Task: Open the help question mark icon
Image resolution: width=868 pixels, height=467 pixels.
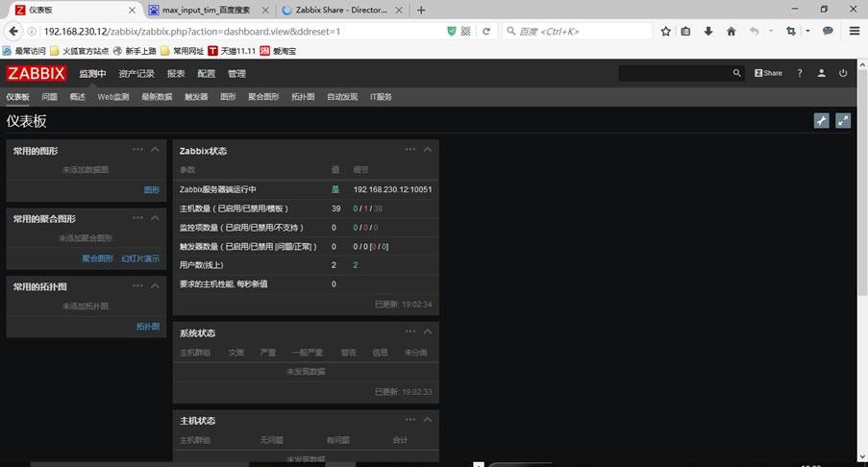Action: pos(800,73)
